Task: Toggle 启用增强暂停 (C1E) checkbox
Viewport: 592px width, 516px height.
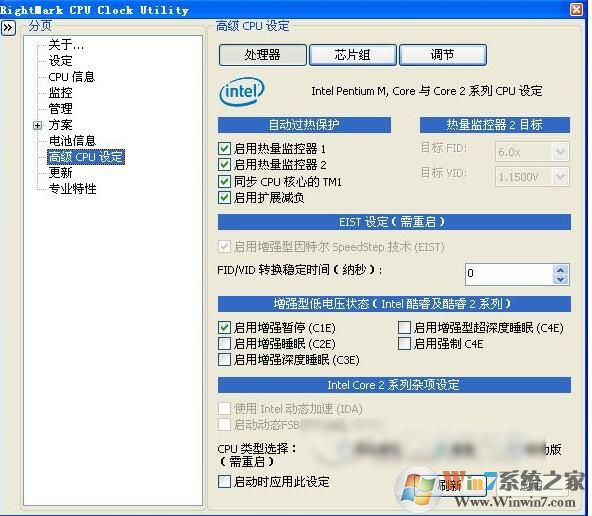Action: click(x=224, y=327)
